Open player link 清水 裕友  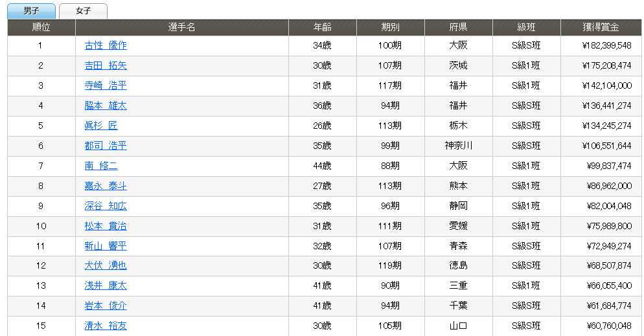click(106, 326)
